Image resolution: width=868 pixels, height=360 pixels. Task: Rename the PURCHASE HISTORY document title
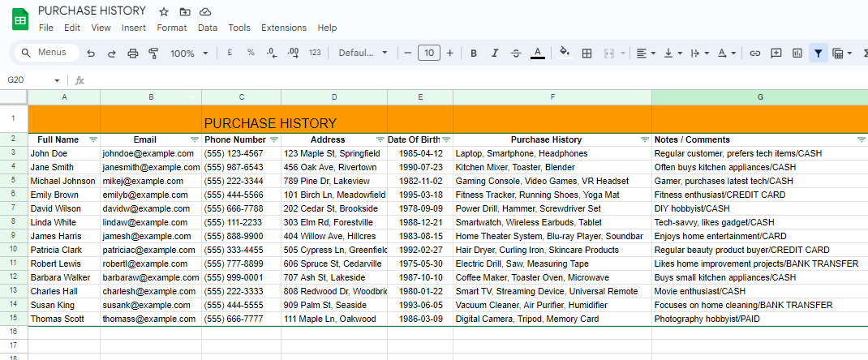92,11
